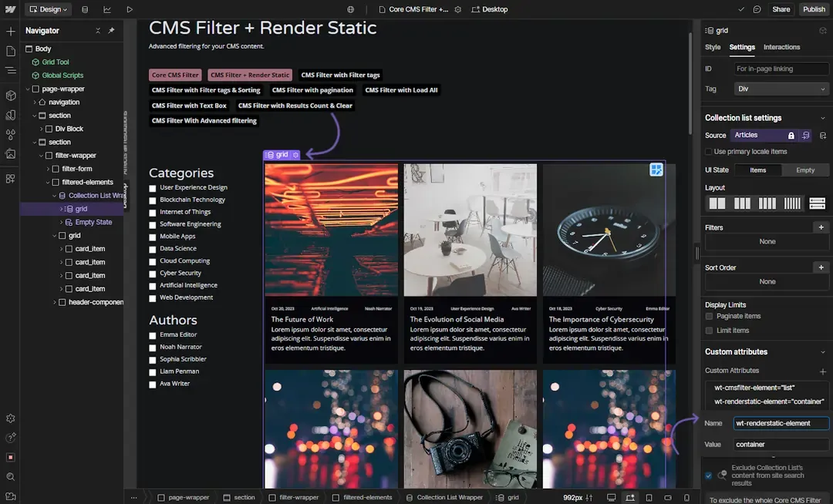
Task: Click the Preview play icon
Action: [x=130, y=9]
